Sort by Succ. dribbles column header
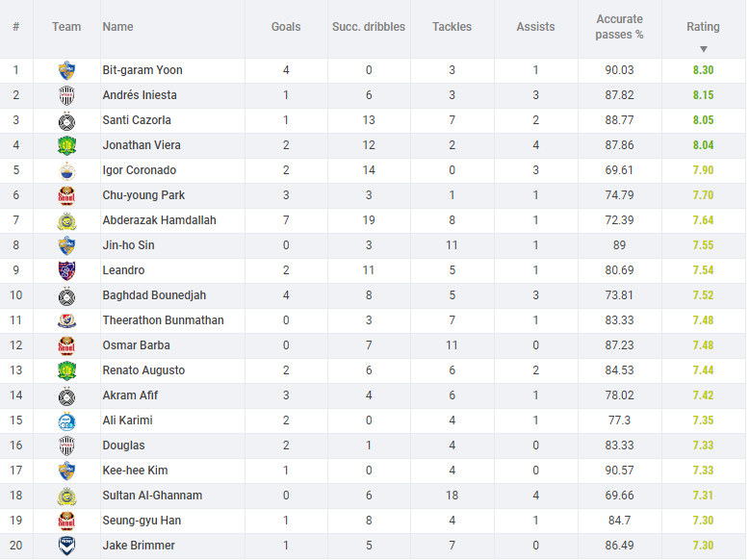Screen dimensions: 749x560 click(369, 27)
